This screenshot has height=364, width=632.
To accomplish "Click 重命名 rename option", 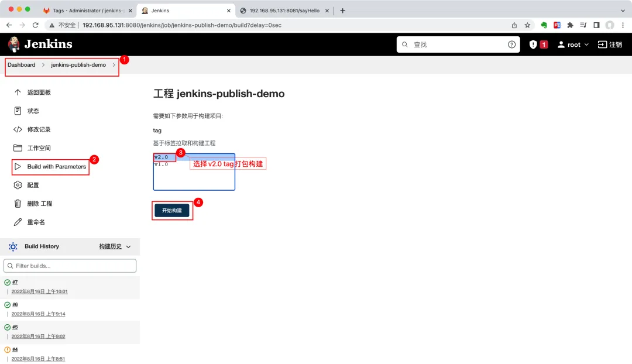I will pyautogui.click(x=36, y=222).
